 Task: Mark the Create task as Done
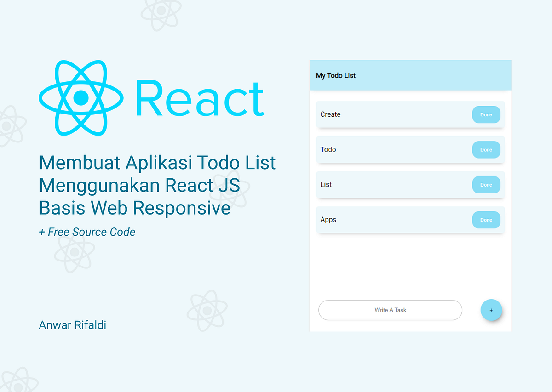(x=486, y=114)
